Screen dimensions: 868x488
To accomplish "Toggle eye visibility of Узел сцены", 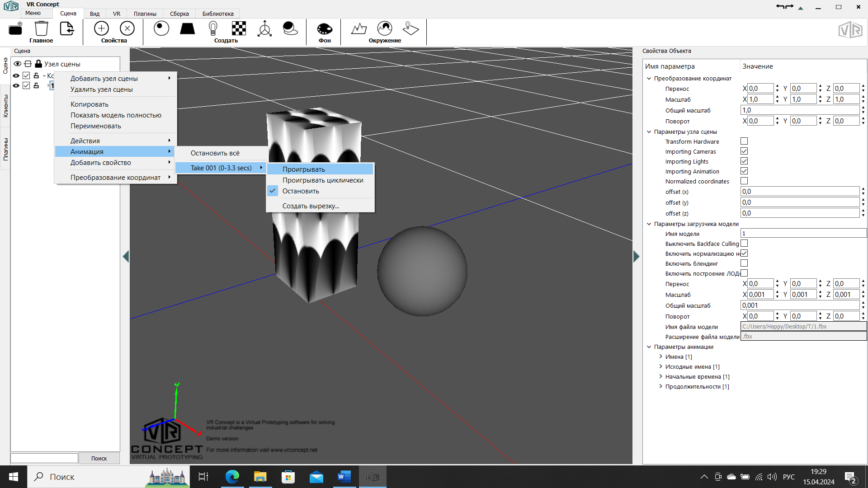I will pyautogui.click(x=17, y=64).
